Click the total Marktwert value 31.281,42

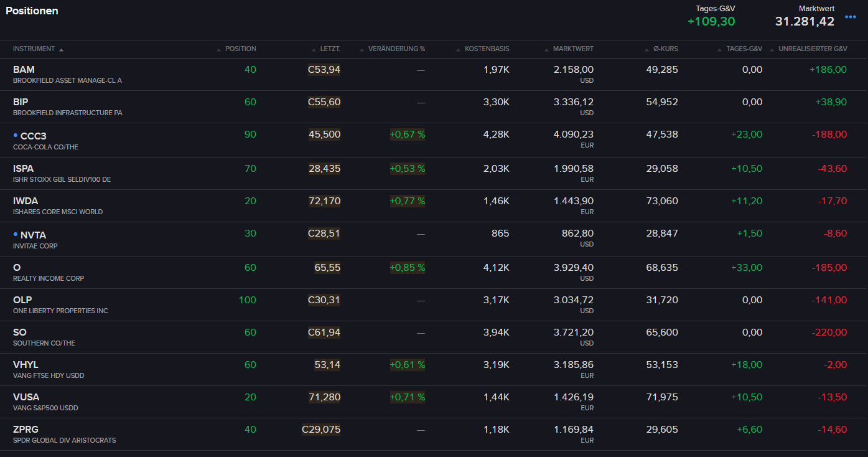[804, 21]
